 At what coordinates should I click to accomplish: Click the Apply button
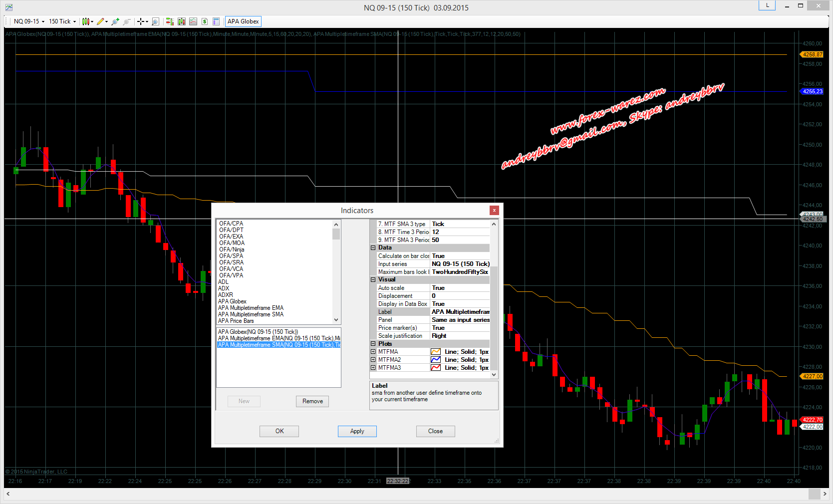coord(357,431)
